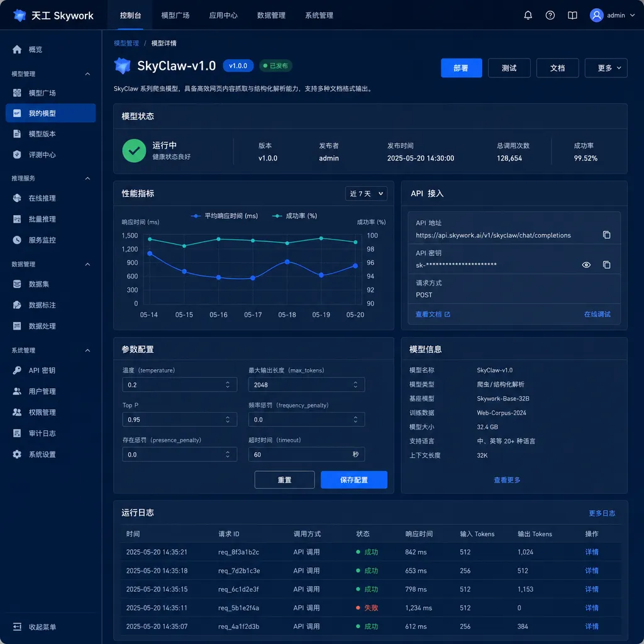Adjust the frequency_penalty stepper arrows
644x644 pixels.
(x=355, y=419)
